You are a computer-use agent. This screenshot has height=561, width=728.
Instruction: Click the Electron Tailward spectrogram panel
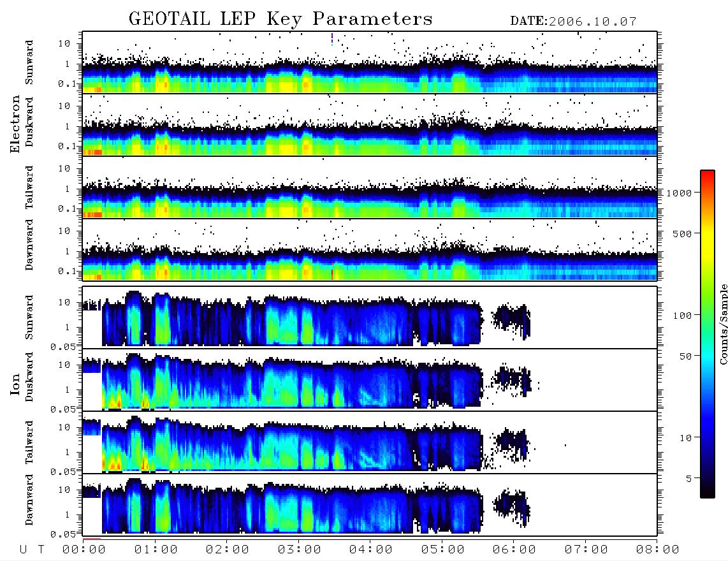pyautogui.click(x=370, y=187)
